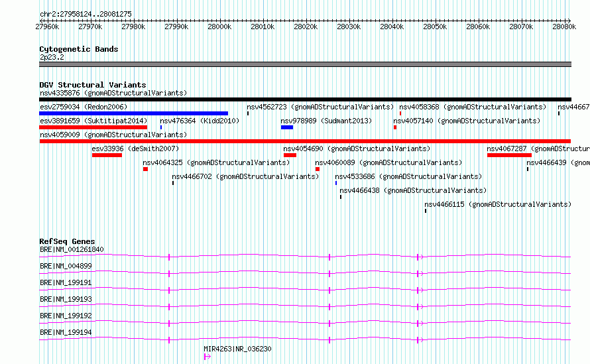Screen dimensions: 590x364
Task: Open the nsv4057140 variant label
Action: pyautogui.click(x=467, y=121)
